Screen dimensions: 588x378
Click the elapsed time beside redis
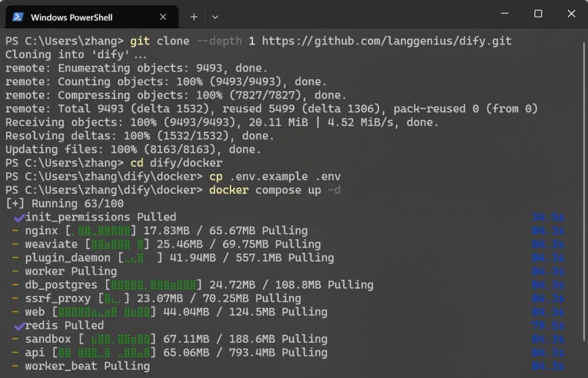[x=548, y=326]
